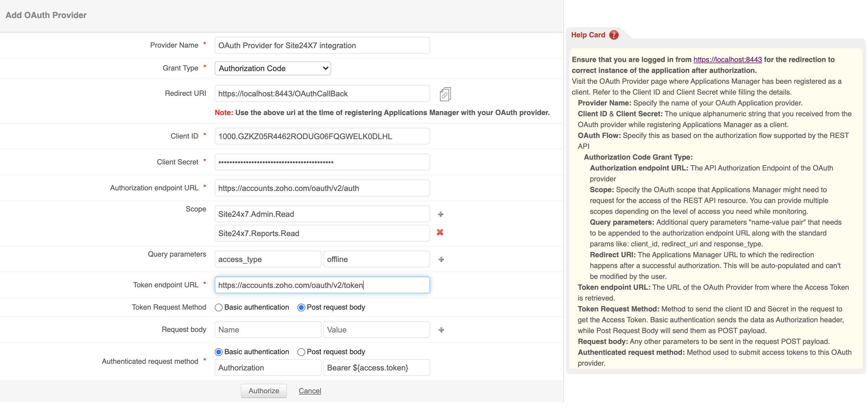Image resolution: width=868 pixels, height=412 pixels.
Task: Click into the Provider Name field
Action: (322, 45)
